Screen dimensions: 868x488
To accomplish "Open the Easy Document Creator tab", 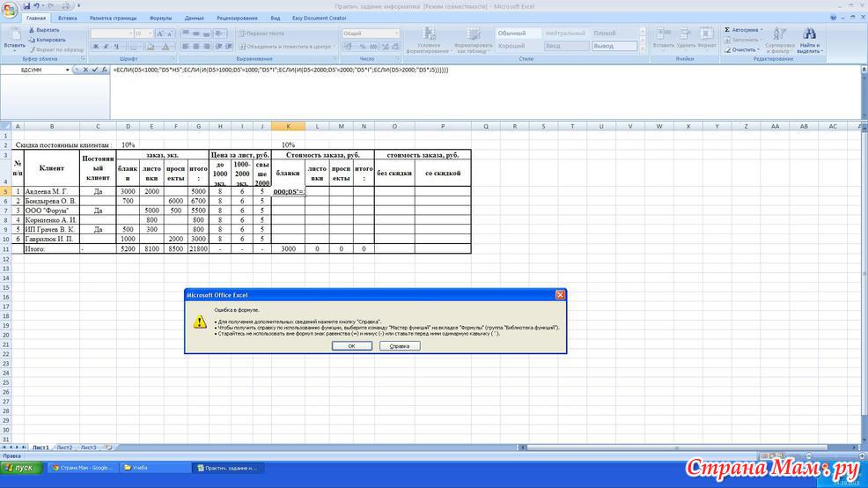I will pos(320,18).
